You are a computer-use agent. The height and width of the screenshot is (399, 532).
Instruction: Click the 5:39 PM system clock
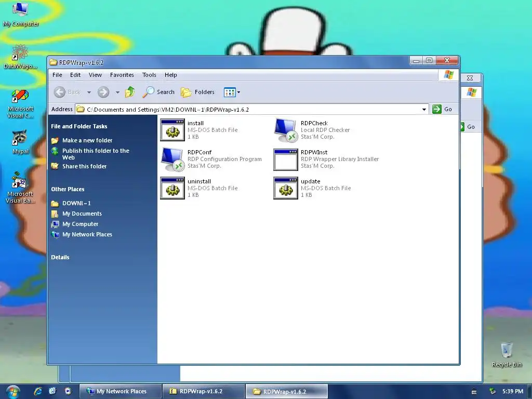513,391
